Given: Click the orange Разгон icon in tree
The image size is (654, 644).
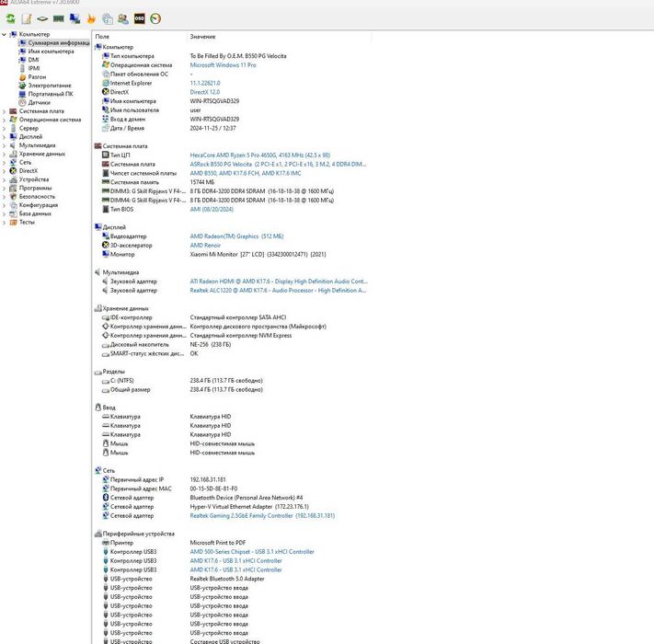Looking at the screenshot, I should (22, 77).
